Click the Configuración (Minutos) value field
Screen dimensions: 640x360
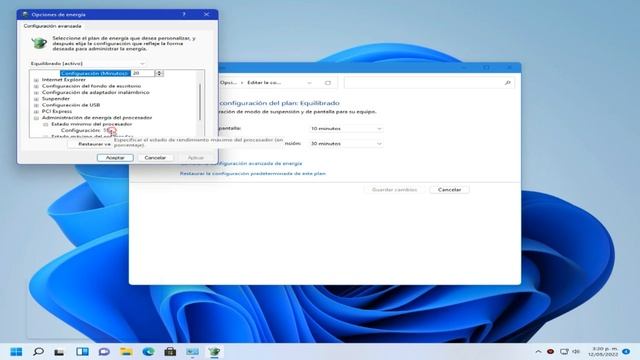[x=143, y=73]
